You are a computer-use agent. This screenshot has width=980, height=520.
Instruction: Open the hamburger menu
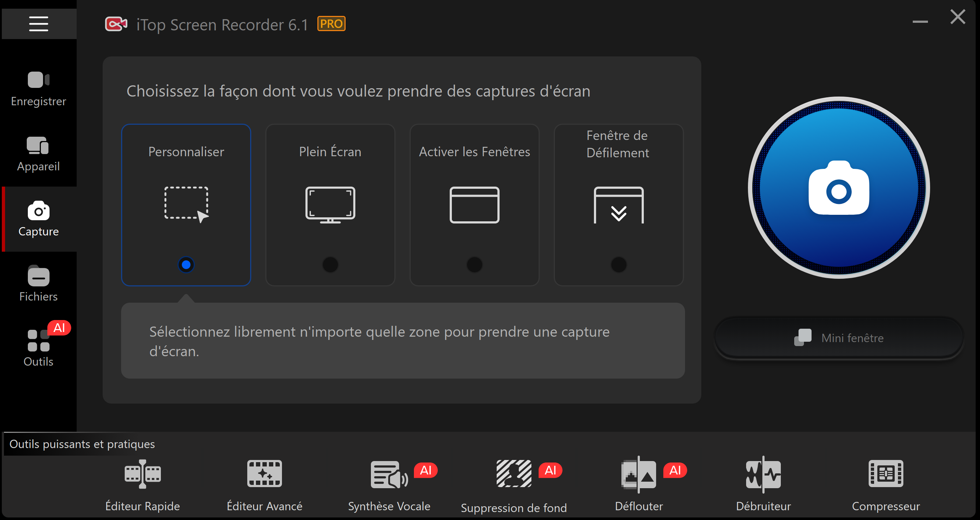tap(38, 24)
